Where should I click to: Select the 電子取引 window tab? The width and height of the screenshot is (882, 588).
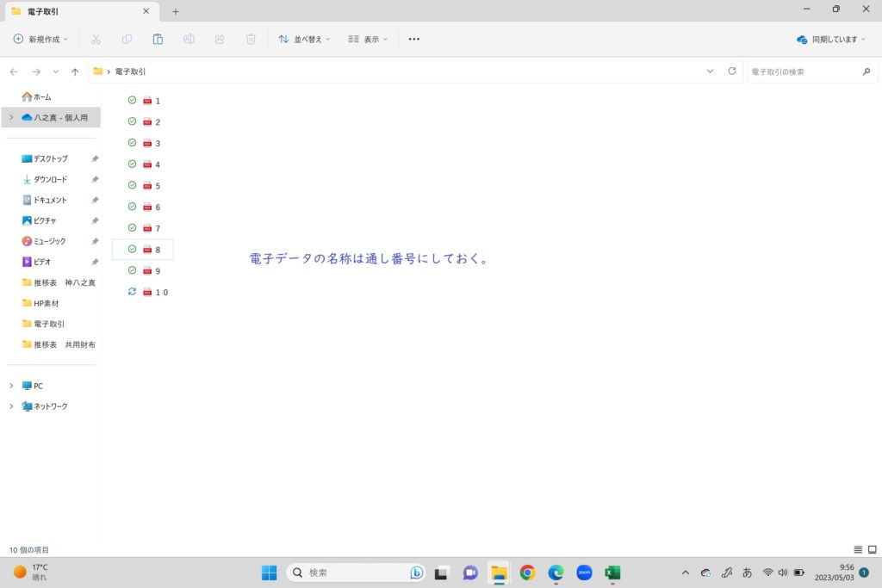pyautogui.click(x=78, y=11)
